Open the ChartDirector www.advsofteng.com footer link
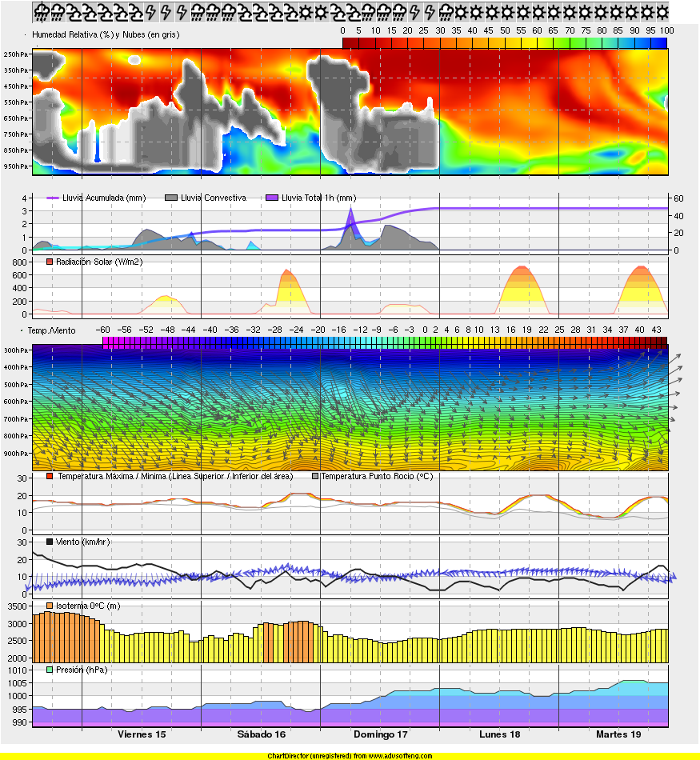The height and width of the screenshot is (760, 700). pos(350,756)
